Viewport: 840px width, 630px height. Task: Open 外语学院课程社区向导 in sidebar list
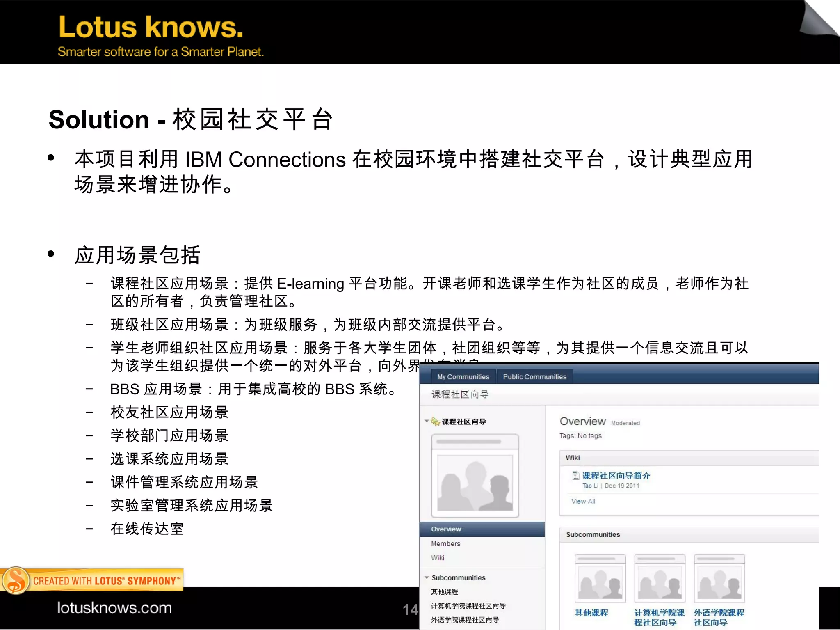pos(465,620)
